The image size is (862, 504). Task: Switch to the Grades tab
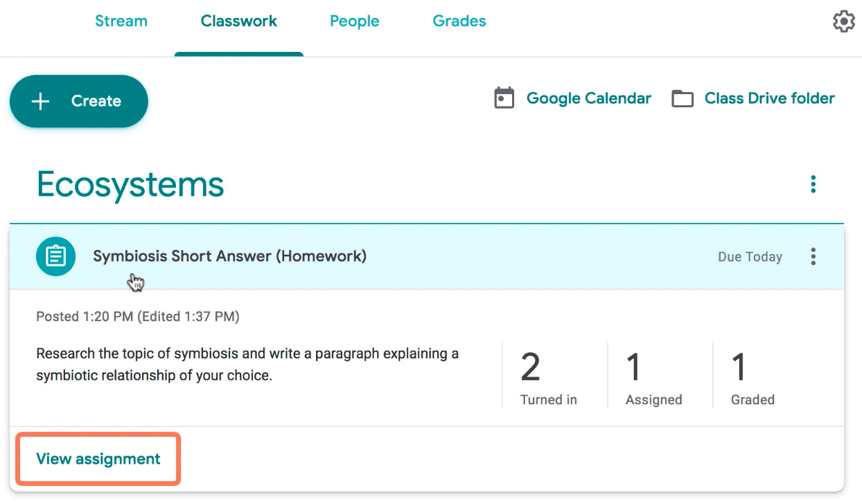[x=459, y=21]
